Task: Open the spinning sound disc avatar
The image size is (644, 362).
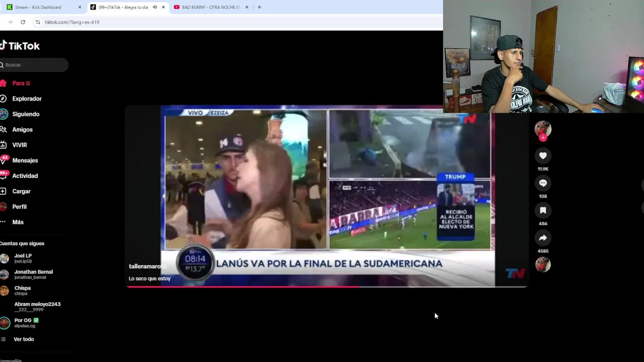Action: 543,264
